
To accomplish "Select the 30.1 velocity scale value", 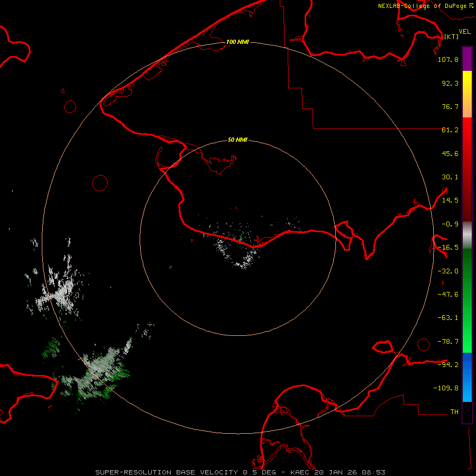I will (x=450, y=177).
